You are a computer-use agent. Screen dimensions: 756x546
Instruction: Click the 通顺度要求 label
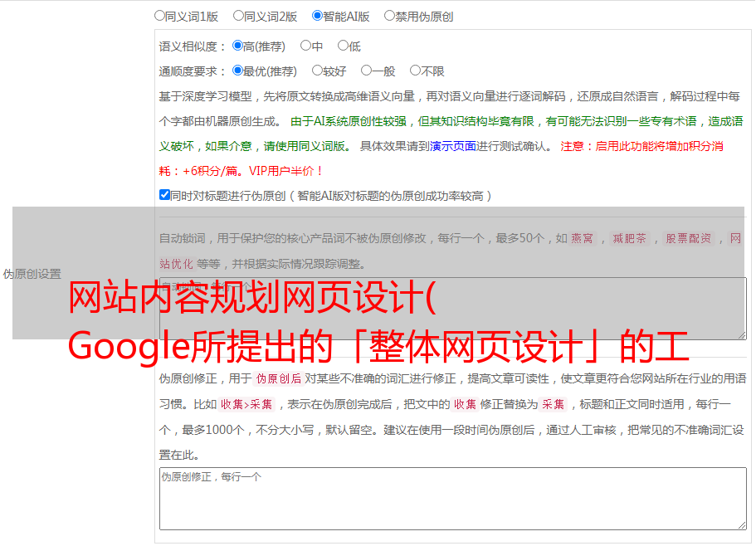[x=193, y=71]
